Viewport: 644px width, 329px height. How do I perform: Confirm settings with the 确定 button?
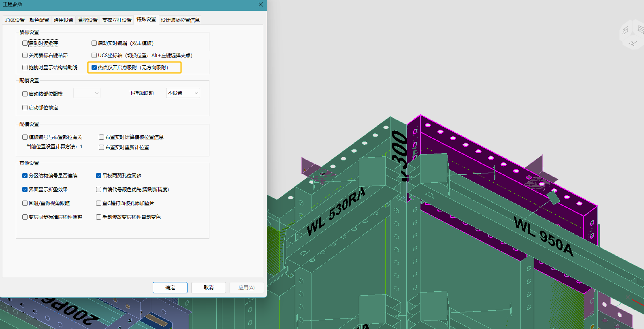pos(170,287)
